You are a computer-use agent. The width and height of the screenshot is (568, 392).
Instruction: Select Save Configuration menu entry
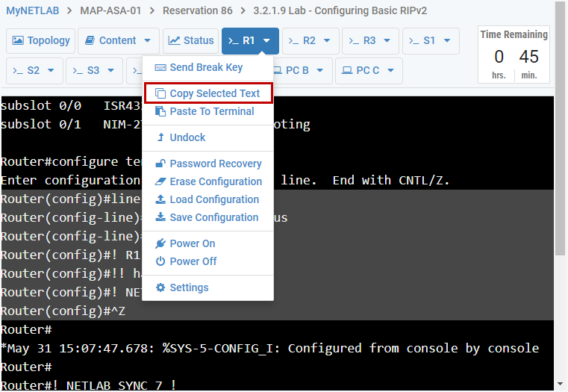214,218
